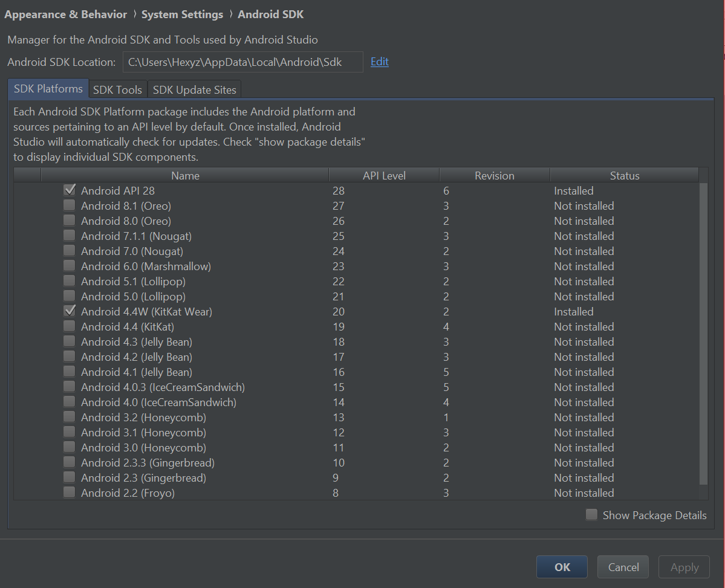Click the Android SDK Location path field
This screenshot has width=725, height=588.
242,62
